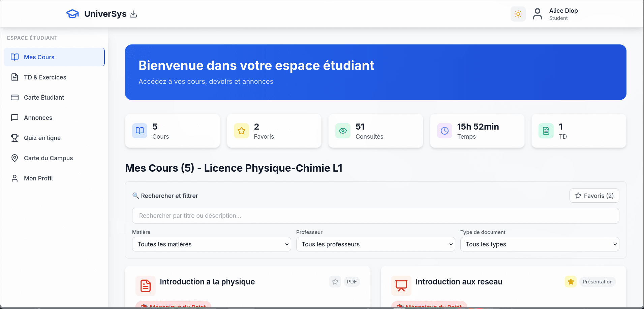Toggle favorite star on Introduction aux reseau
This screenshot has height=309, width=644.
click(571, 282)
